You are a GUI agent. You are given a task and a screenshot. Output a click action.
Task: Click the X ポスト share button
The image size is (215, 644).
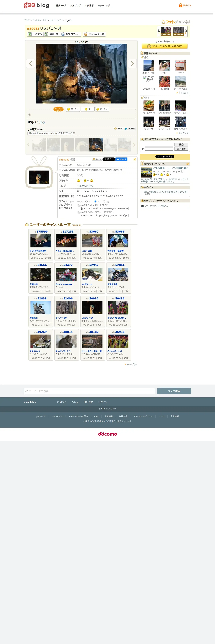tap(109, 159)
